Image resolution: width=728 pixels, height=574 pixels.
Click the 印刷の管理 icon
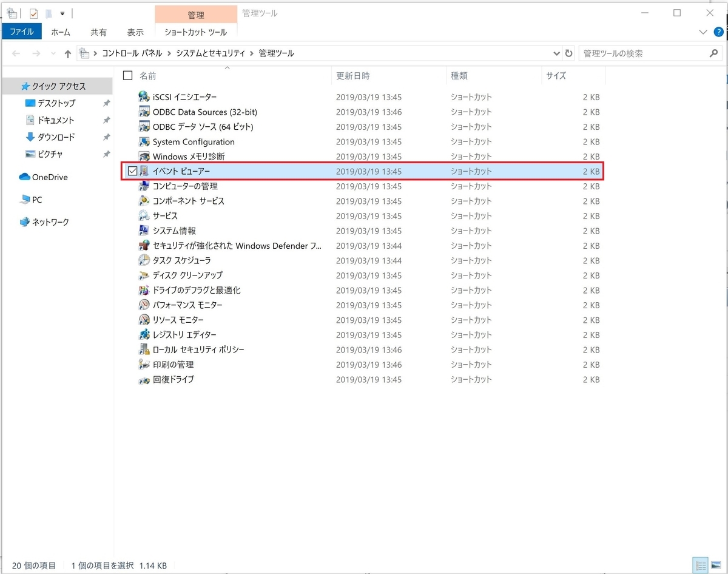tap(144, 365)
